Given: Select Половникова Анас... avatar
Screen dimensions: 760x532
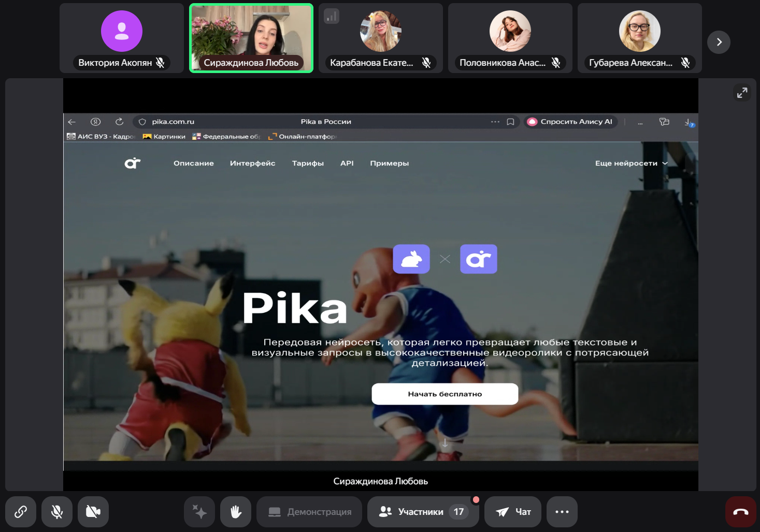Looking at the screenshot, I should click(x=510, y=31).
